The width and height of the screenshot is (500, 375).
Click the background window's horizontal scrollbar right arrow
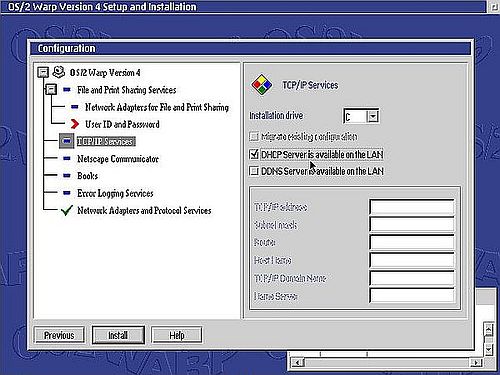(x=476, y=362)
